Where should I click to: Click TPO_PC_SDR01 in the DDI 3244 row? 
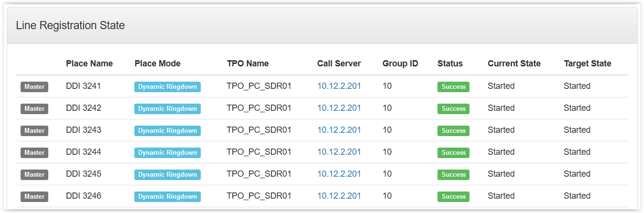259,152
